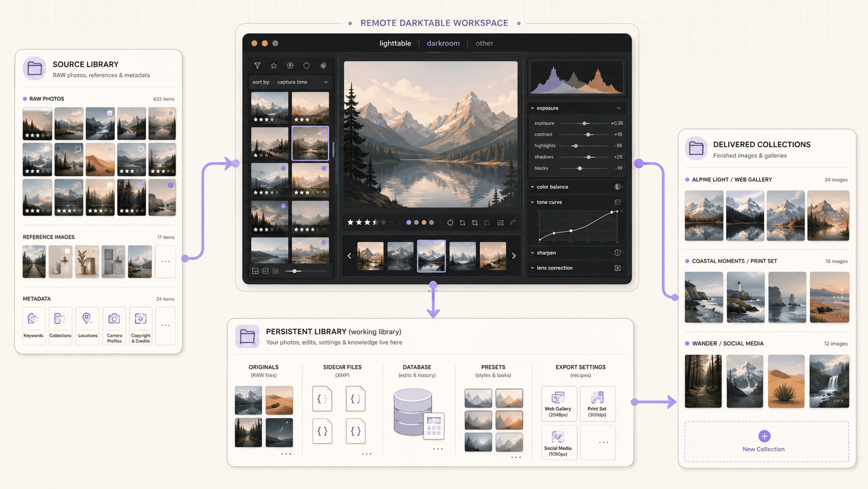Choose the first grid layout icon under the thumbnails
The height and width of the screenshot is (489, 868).
click(x=255, y=271)
